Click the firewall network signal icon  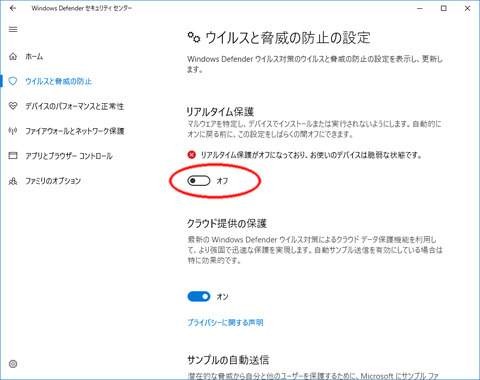pyautogui.click(x=13, y=131)
